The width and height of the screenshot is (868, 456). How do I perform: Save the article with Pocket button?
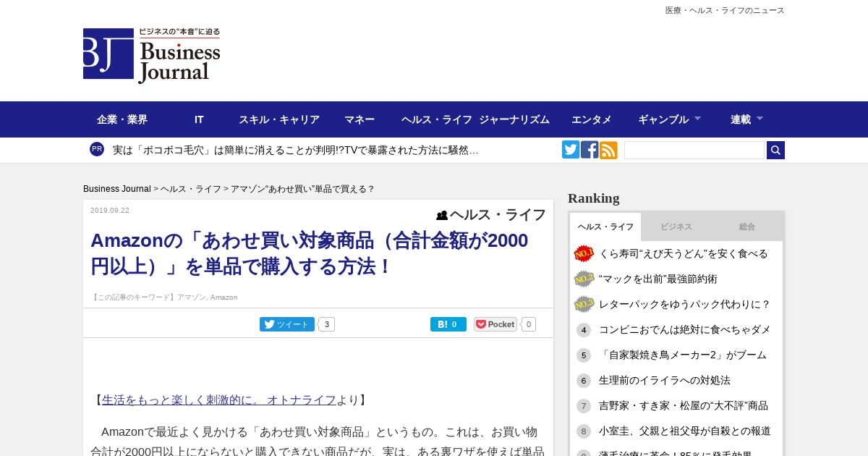pyautogui.click(x=495, y=324)
